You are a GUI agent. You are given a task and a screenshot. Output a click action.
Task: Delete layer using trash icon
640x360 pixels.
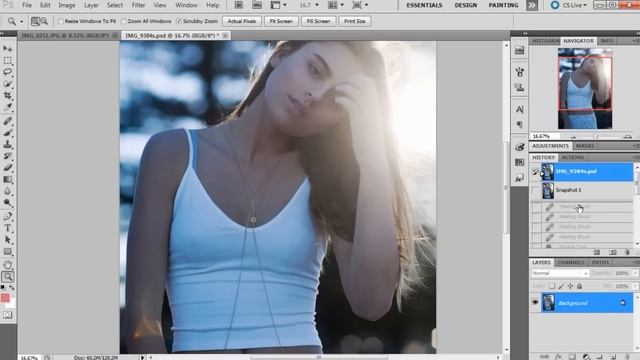tap(627, 357)
